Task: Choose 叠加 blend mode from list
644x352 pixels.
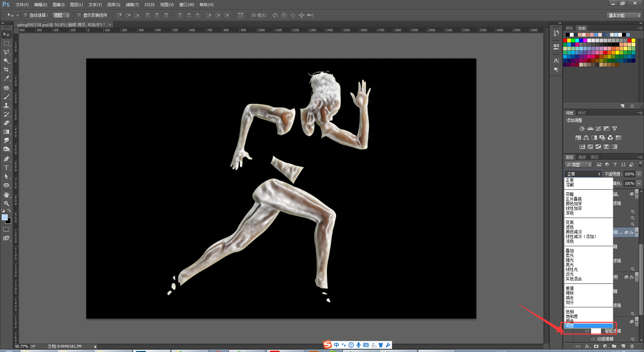Action: [x=570, y=251]
